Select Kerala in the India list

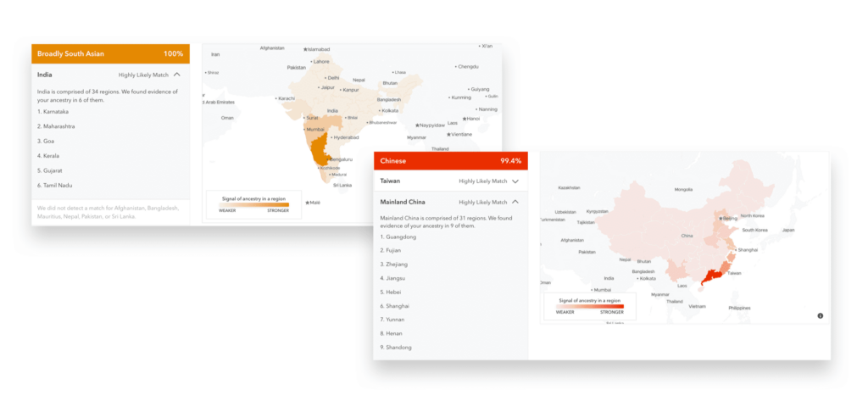[x=48, y=156]
